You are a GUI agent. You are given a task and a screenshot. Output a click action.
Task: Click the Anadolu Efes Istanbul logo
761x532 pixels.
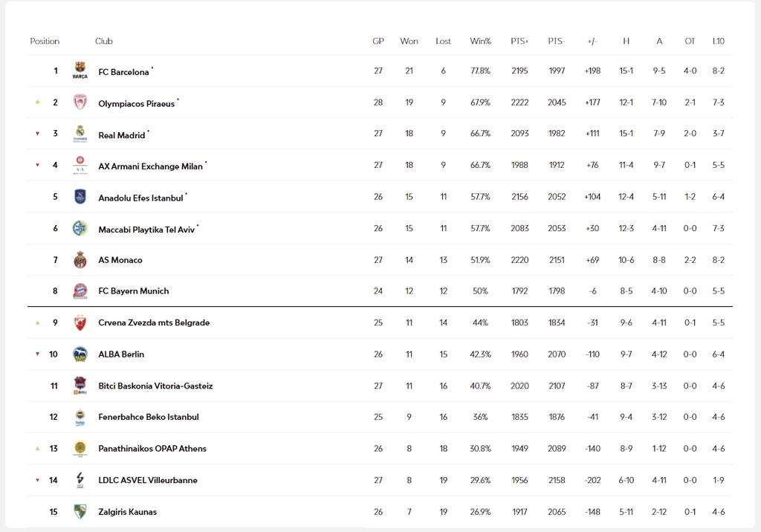80,197
